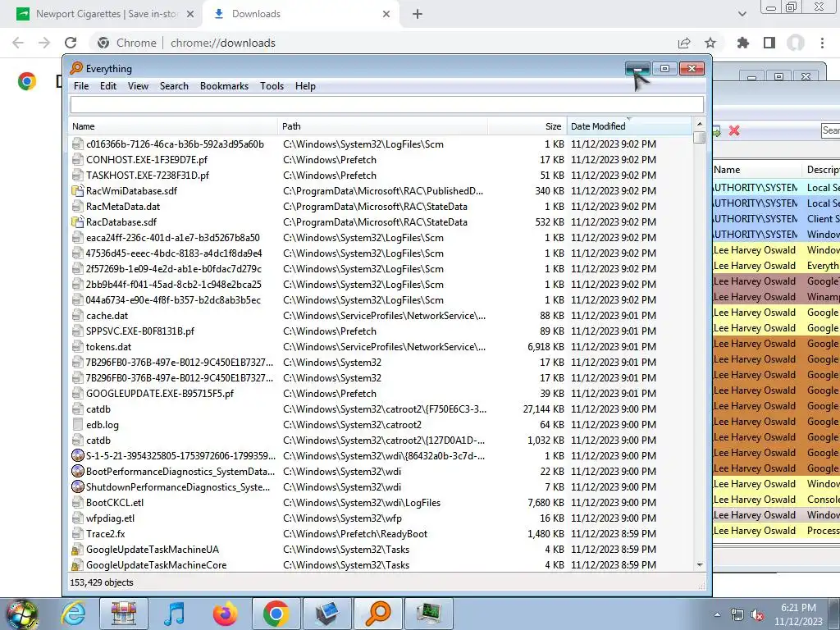Click the edb.log file icon

click(78, 425)
